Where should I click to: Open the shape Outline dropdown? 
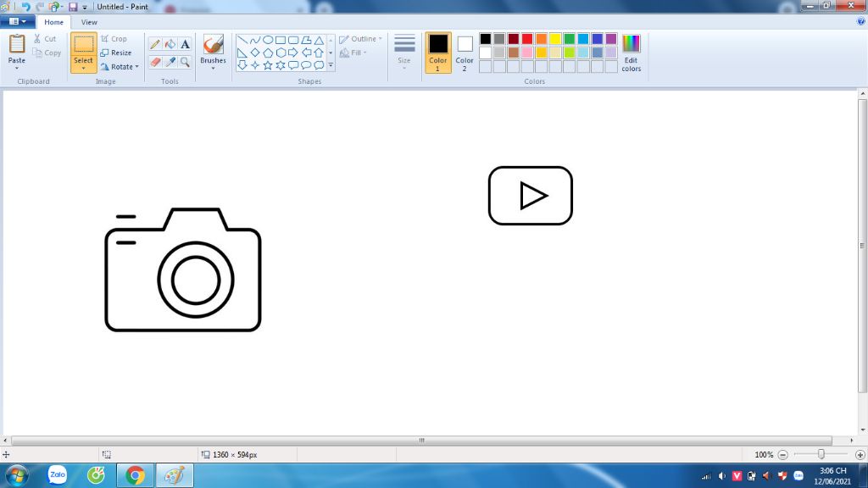coord(361,39)
